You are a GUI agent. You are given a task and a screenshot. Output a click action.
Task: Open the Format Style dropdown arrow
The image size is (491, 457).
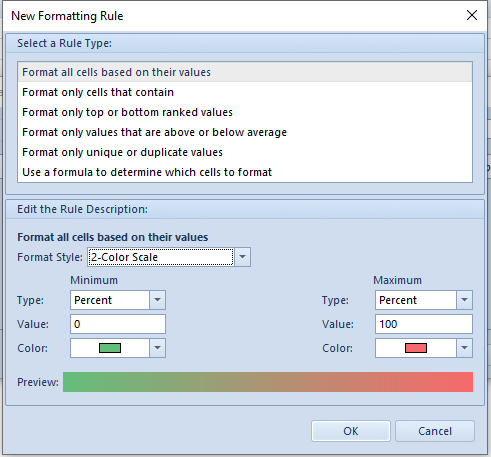tap(243, 257)
